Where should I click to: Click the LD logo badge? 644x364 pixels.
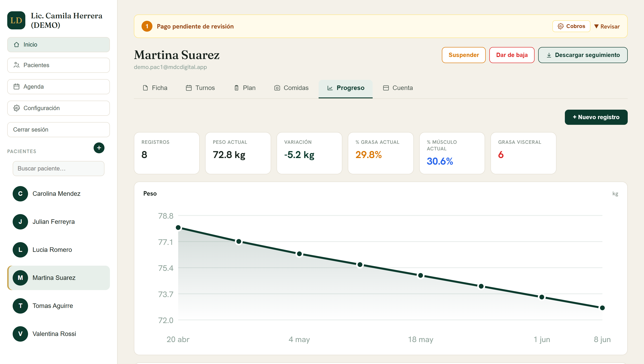click(16, 20)
